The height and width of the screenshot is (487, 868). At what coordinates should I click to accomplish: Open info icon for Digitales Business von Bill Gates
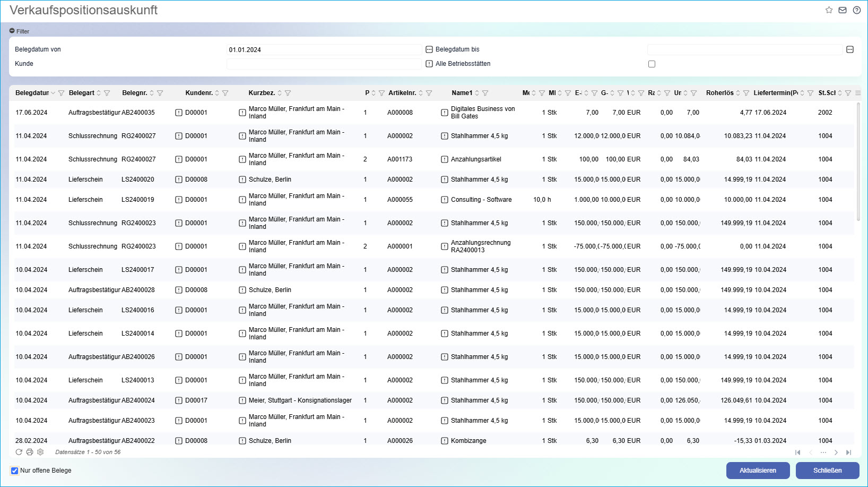tap(445, 113)
